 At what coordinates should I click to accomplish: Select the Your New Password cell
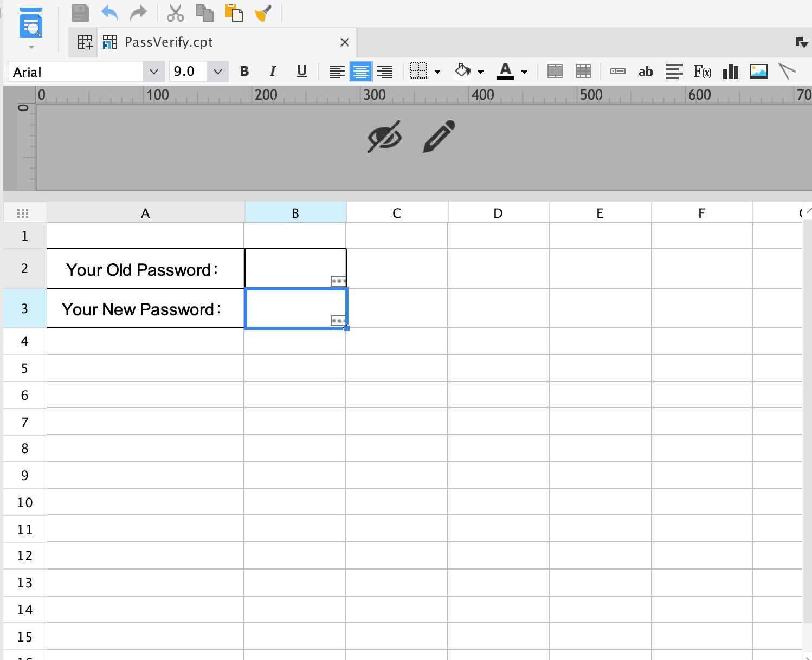pos(146,308)
